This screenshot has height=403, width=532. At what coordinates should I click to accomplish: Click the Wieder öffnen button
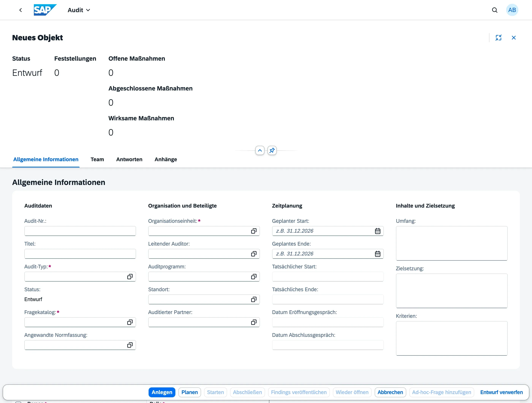(352, 392)
